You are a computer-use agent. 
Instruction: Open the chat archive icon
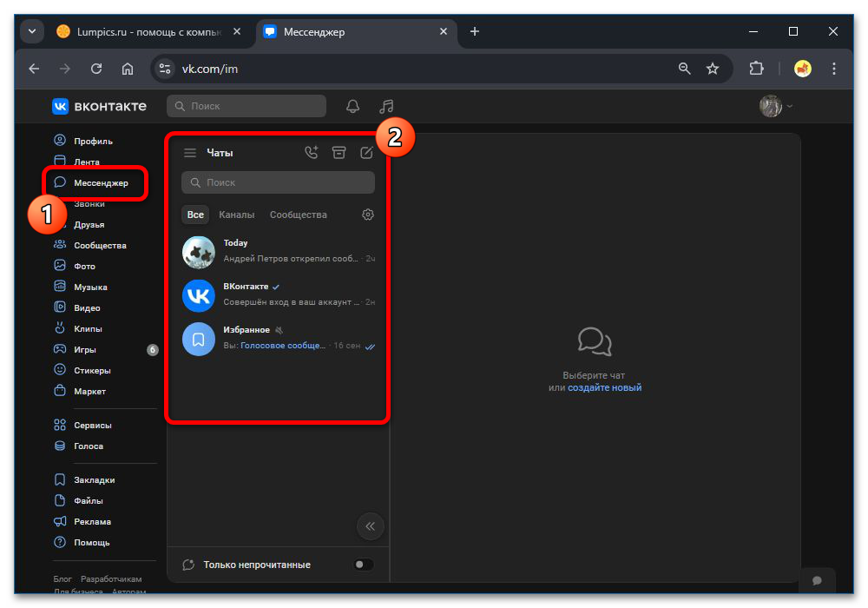339,152
